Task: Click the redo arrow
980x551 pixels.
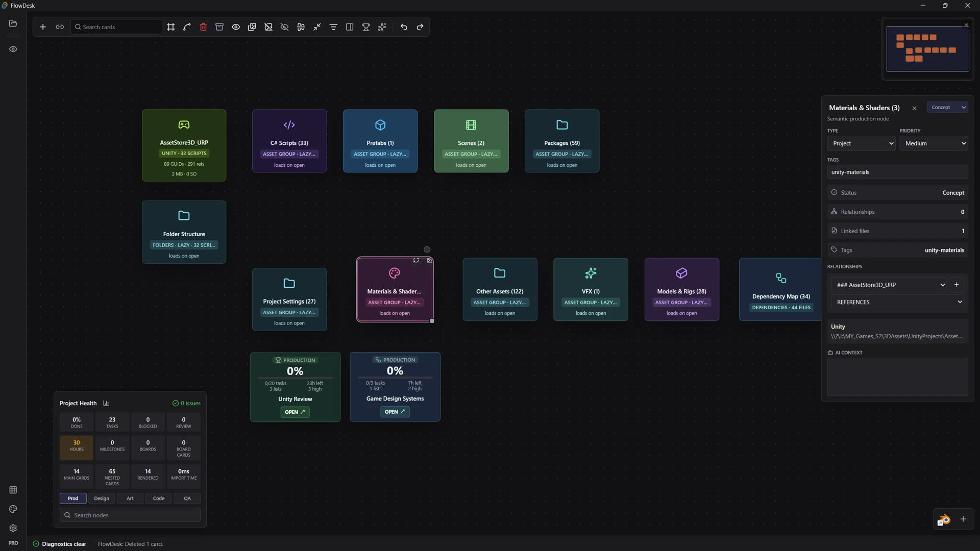Action: [x=420, y=27]
